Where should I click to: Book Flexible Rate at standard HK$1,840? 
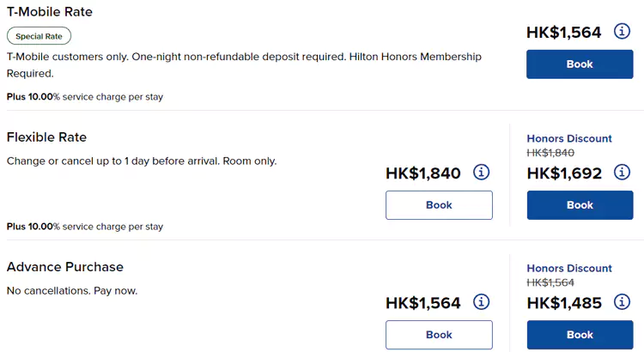coord(439,205)
